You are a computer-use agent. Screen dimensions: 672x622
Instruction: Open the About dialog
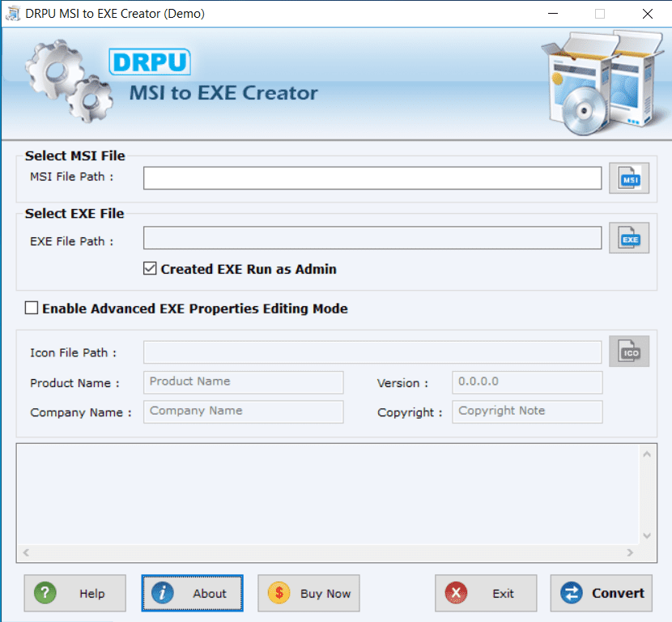tap(193, 594)
